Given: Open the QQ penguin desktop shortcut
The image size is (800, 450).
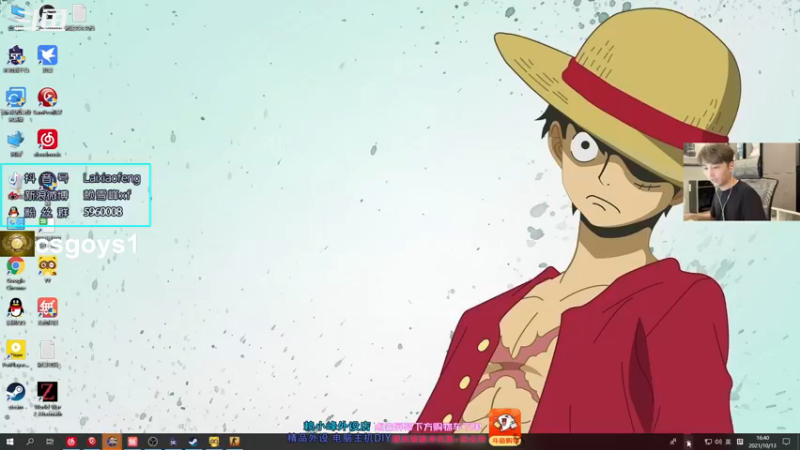Looking at the screenshot, I should [x=16, y=308].
